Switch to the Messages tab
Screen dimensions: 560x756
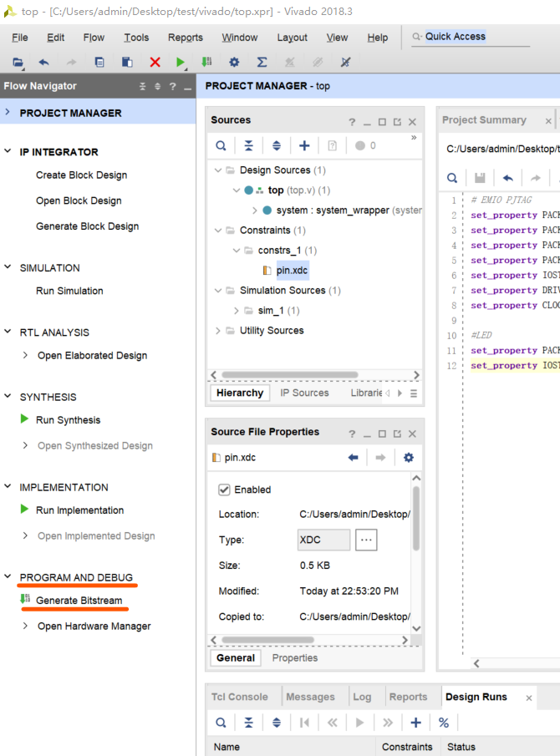(310, 697)
